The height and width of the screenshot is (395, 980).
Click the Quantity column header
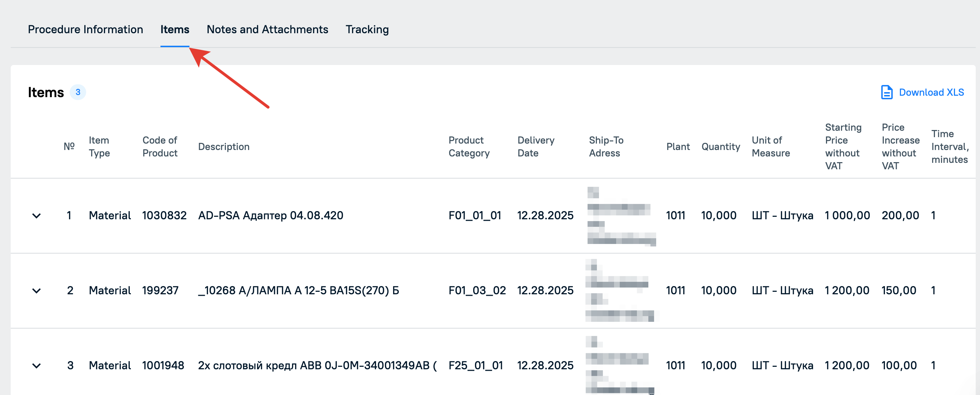click(721, 147)
